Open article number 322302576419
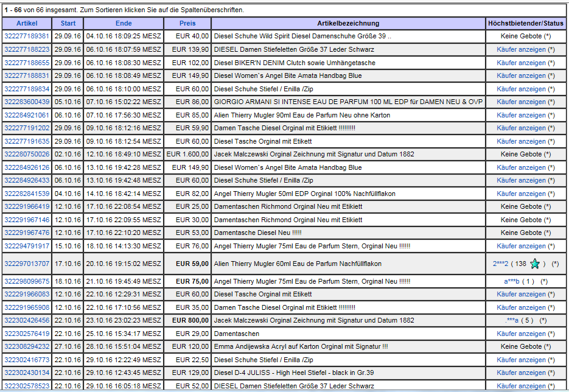The width and height of the screenshot is (569, 392). pyautogui.click(x=27, y=334)
